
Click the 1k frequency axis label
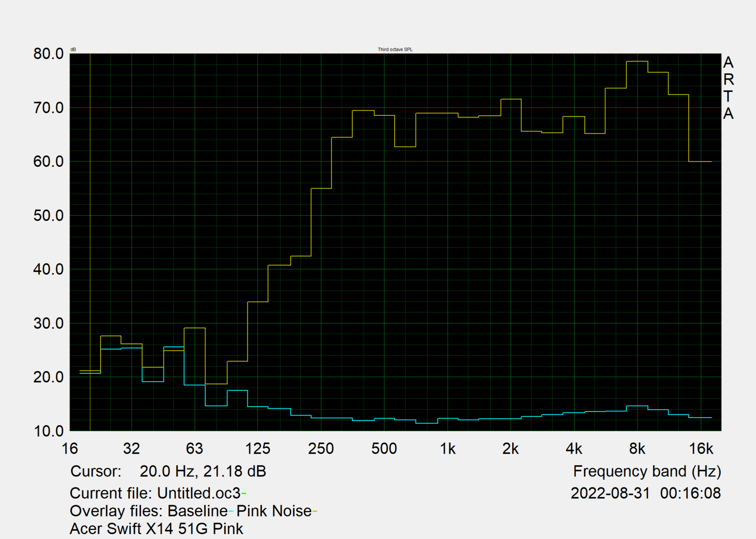coord(448,449)
